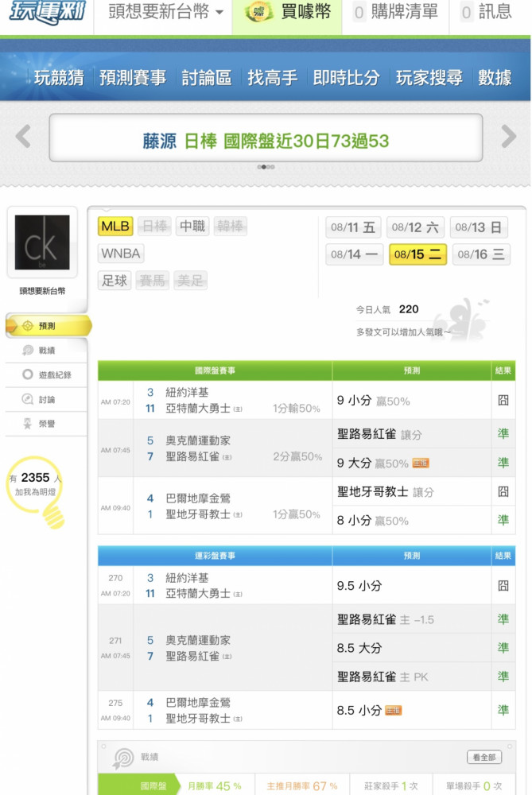Click 主推 badge beside 9 大分
Screen dimensions: 532x795
click(x=421, y=463)
